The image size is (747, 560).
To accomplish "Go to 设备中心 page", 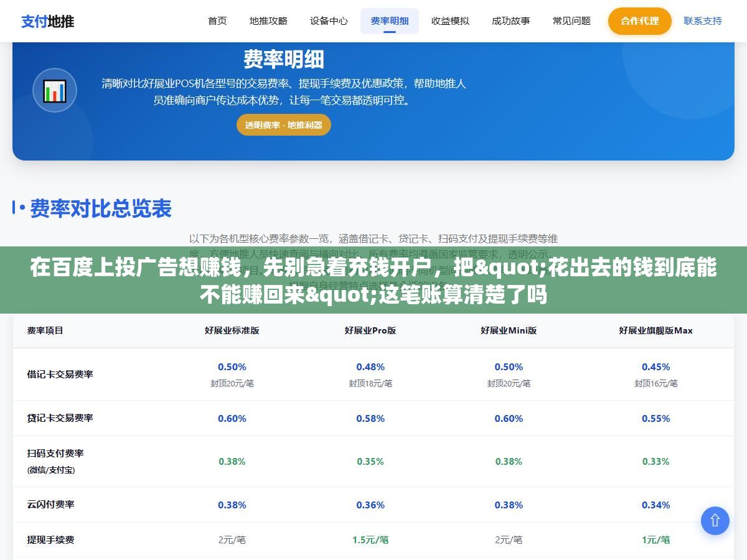I will (x=329, y=21).
